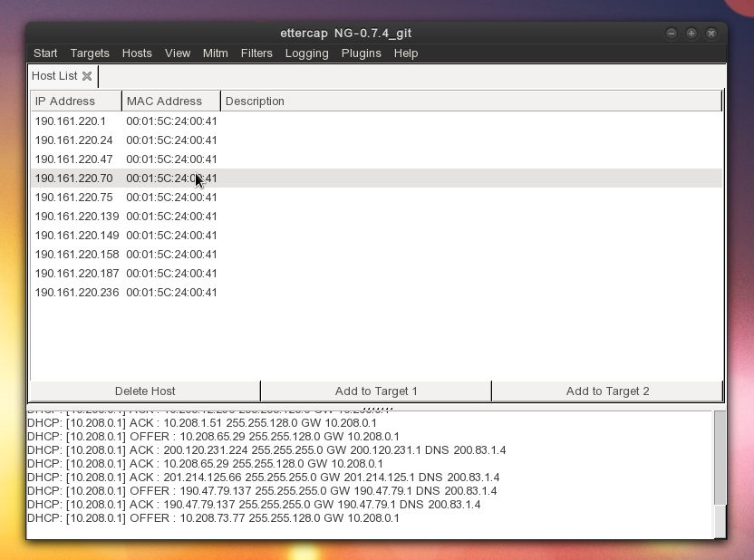Open the Help menu

coord(406,53)
